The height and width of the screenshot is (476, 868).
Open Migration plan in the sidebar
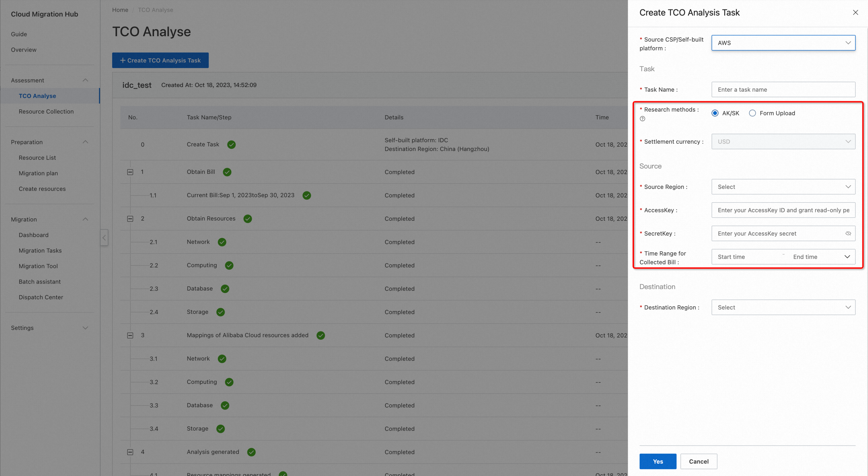coord(38,173)
